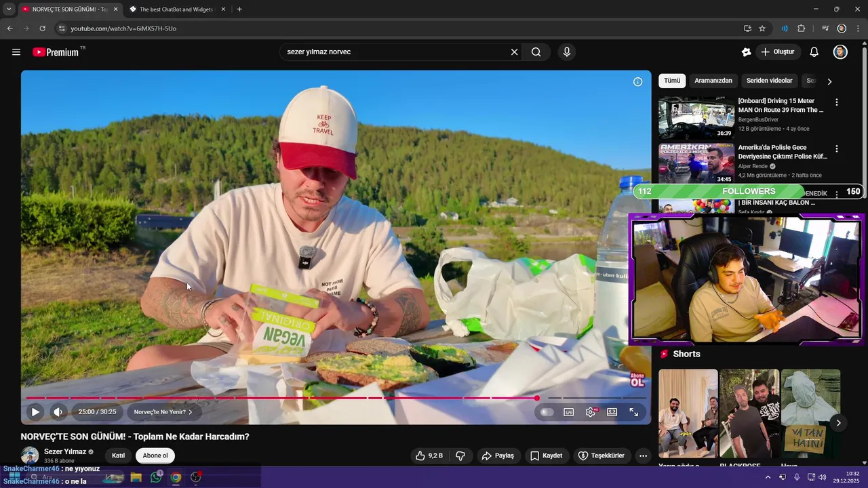Screen dimensions: 868x488
Task: Show video info card icon
Action: (x=637, y=82)
